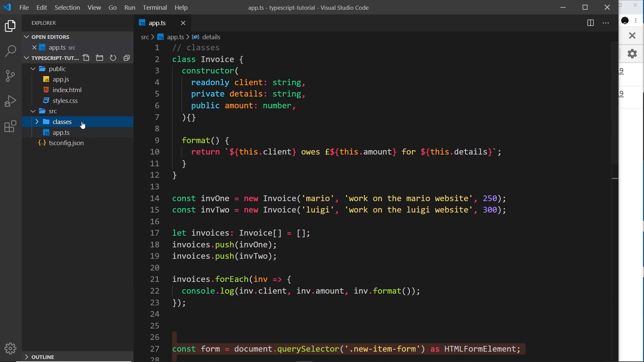644x362 pixels.
Task: Open the Go menu
Action: coord(113,7)
